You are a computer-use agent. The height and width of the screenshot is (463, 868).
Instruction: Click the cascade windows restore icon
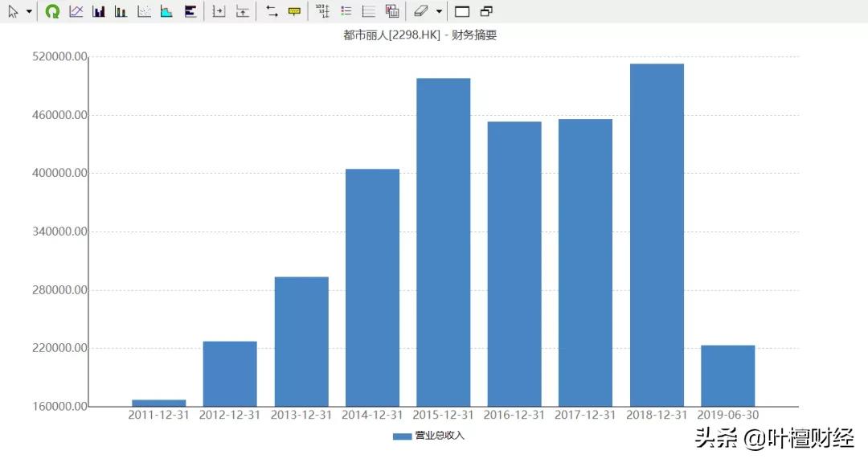[x=486, y=11]
